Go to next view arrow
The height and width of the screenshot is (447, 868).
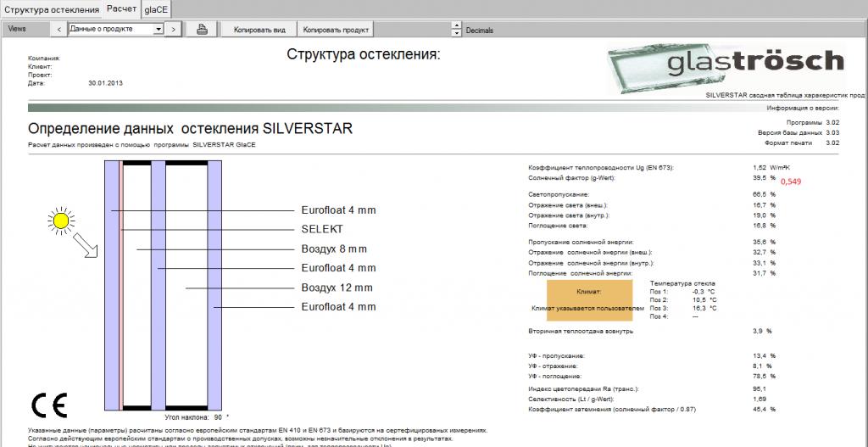click(x=174, y=30)
